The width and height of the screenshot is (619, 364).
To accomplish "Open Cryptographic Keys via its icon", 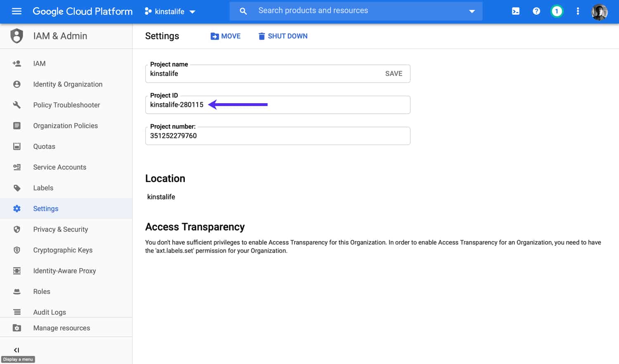I will click(x=17, y=250).
